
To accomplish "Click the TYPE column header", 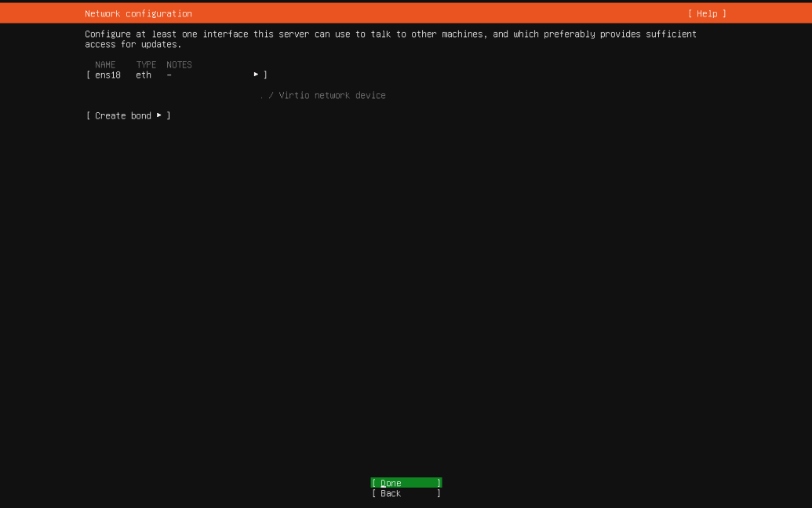I will click(x=145, y=64).
